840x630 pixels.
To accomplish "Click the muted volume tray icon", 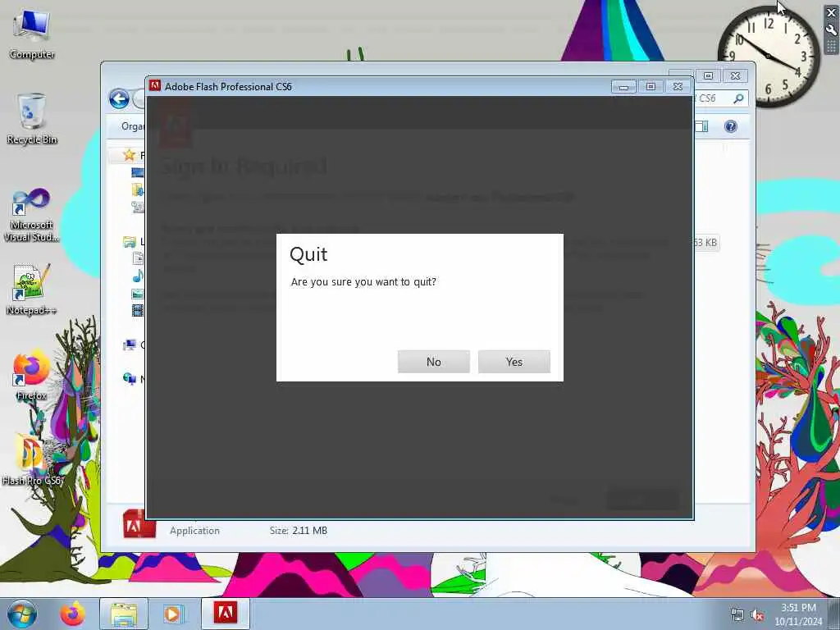I will click(757, 615).
